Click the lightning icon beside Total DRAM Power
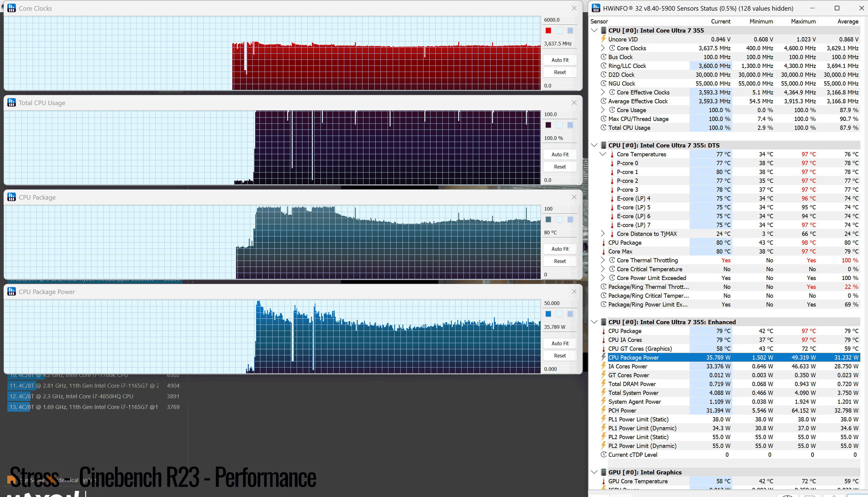The height and width of the screenshot is (497, 868). tap(603, 384)
